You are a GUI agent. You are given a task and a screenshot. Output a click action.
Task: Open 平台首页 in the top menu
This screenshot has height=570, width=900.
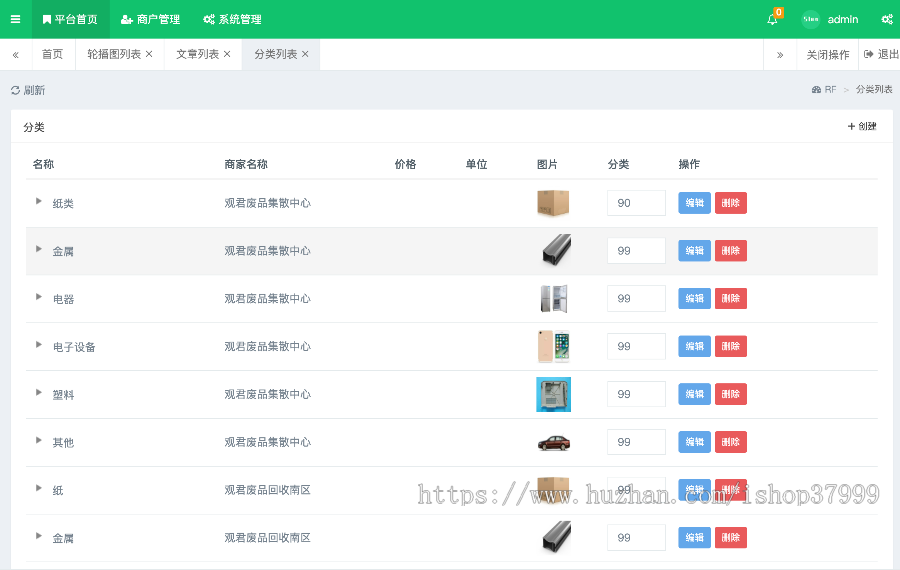tap(70, 20)
